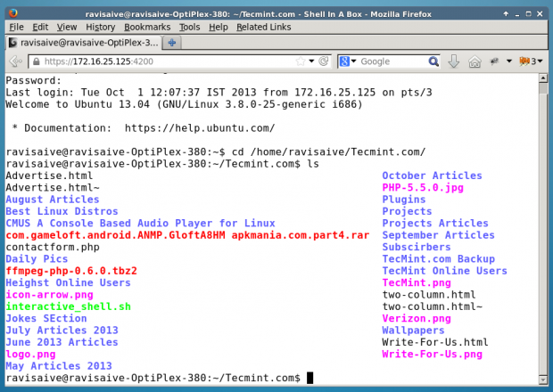Click 'ffmpeg-php-0.6.0.tbz2' file name
Screen dimensions: 553x392
tap(71, 271)
